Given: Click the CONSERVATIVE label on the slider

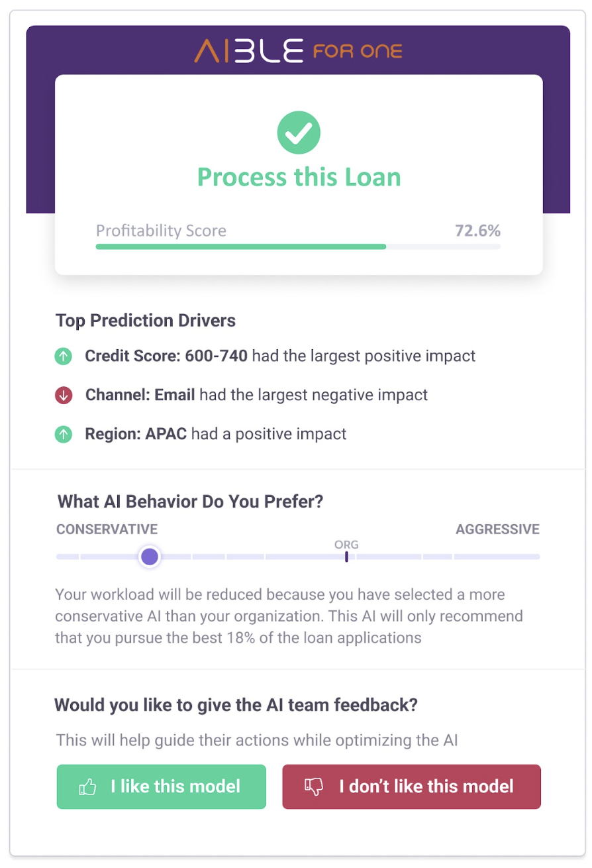Looking at the screenshot, I should pos(107,529).
